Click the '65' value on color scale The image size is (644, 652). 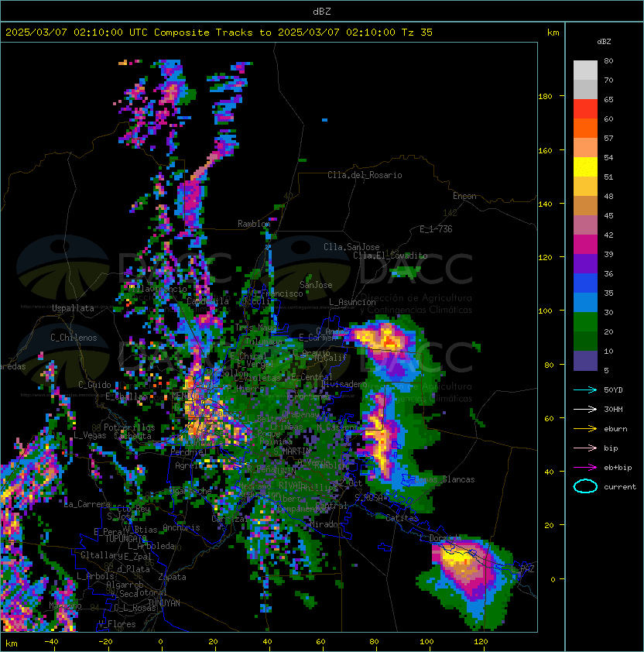[x=608, y=100]
